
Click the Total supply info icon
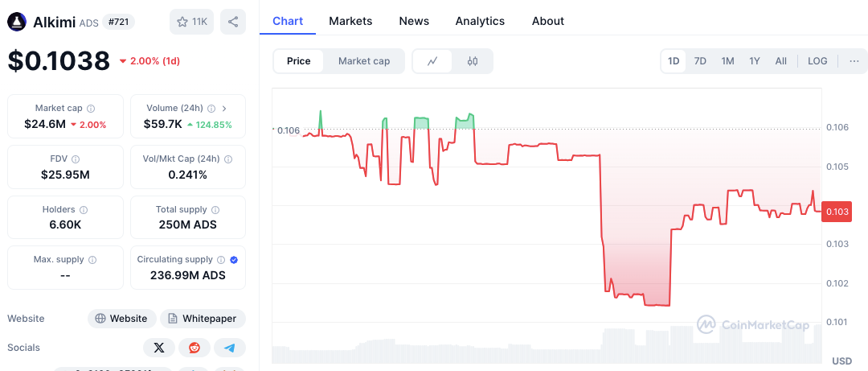(215, 209)
